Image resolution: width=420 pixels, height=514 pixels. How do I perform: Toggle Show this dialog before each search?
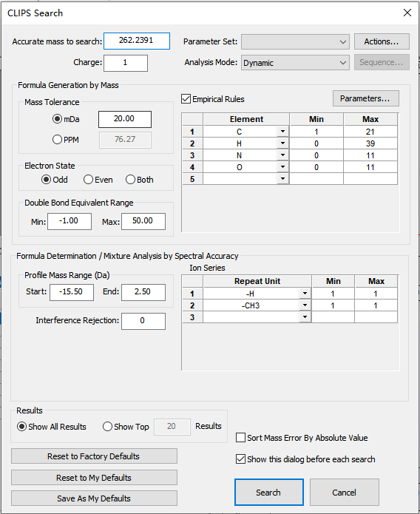point(240,459)
